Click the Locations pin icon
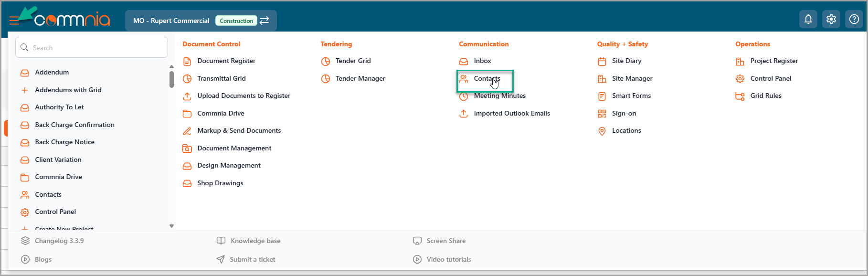The height and width of the screenshot is (276, 868). 602,131
